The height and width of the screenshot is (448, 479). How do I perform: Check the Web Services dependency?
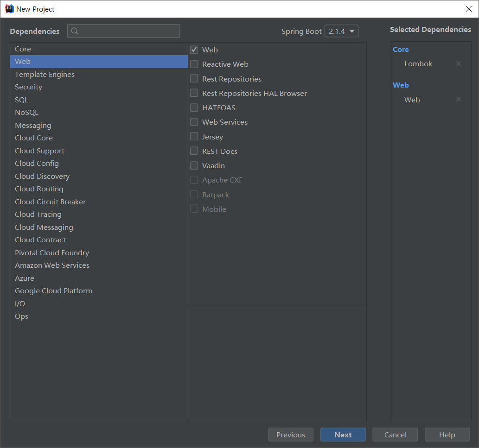194,122
